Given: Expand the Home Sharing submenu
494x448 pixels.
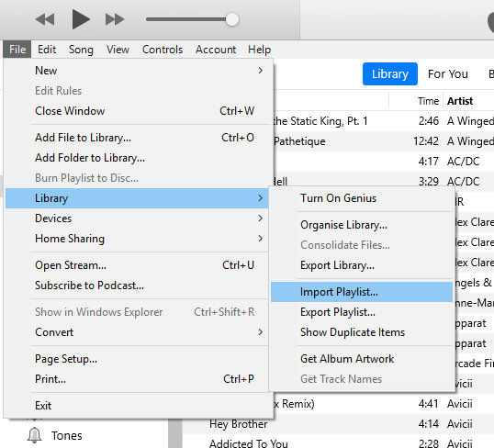Looking at the screenshot, I should [x=137, y=239].
